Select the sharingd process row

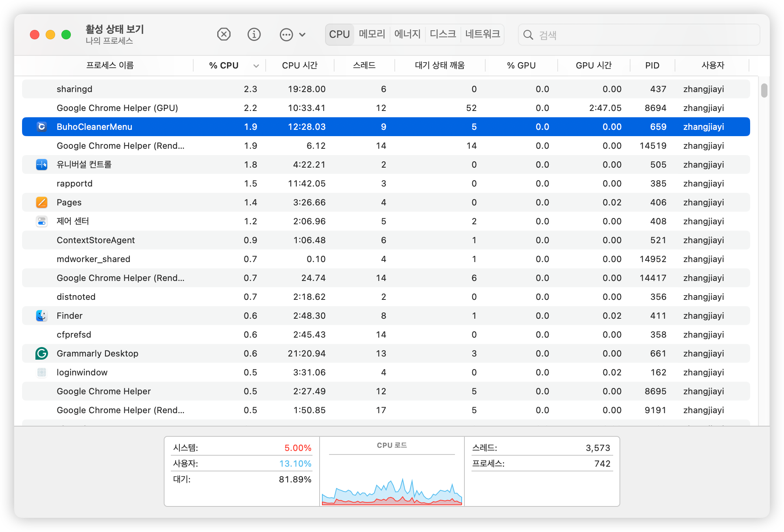click(386, 89)
